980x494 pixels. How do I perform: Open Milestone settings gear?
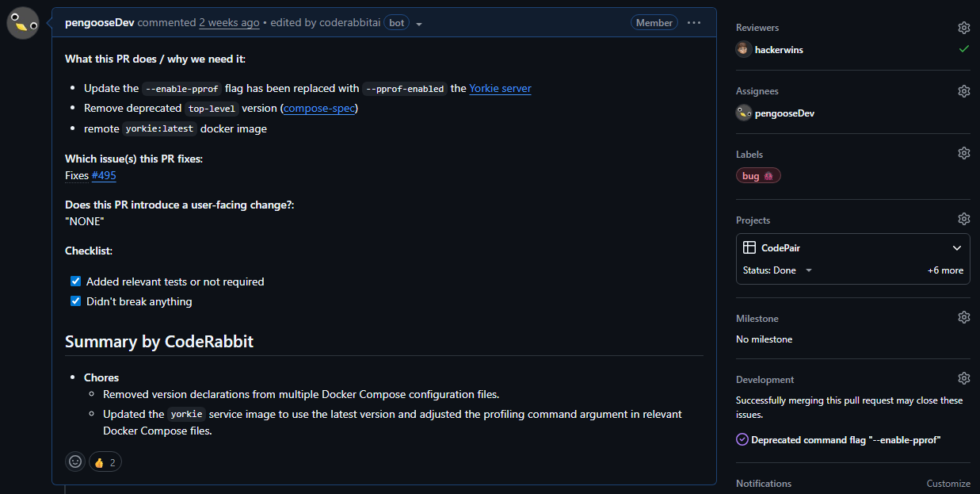click(x=963, y=317)
